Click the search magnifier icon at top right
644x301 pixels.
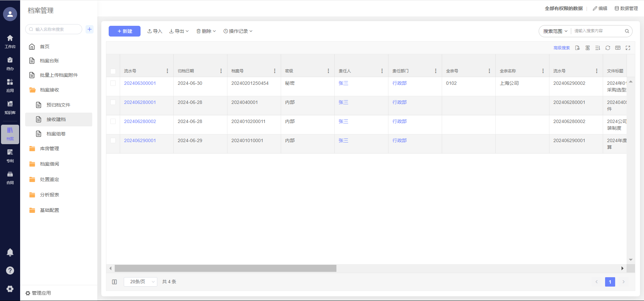pos(627,31)
